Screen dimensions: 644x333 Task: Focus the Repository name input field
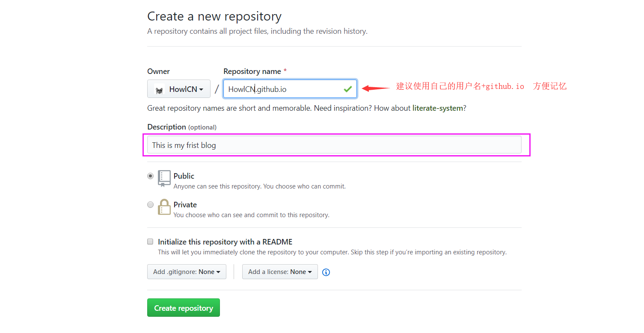(290, 89)
